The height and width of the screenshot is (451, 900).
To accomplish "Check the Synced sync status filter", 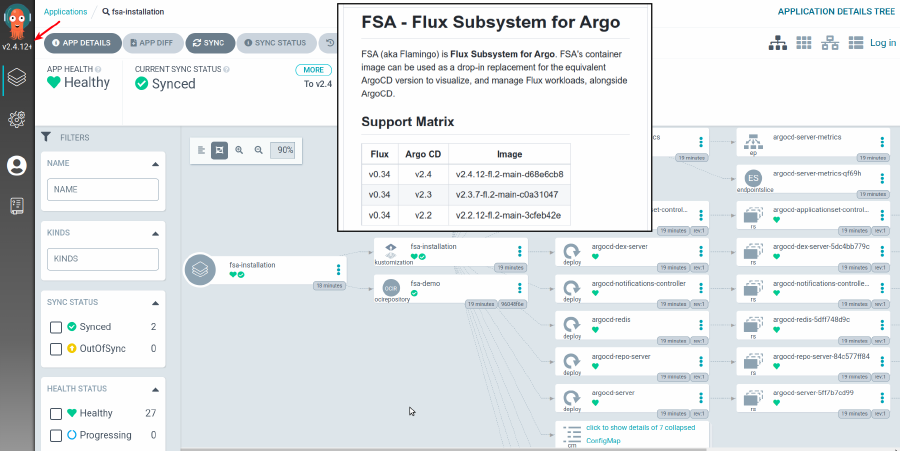I will coord(56,327).
